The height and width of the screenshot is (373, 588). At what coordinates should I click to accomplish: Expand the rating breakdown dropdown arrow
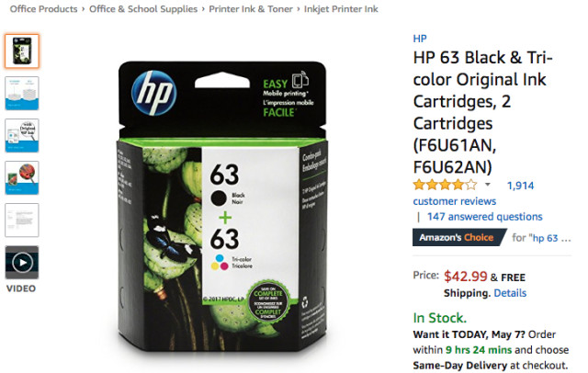[488, 185]
